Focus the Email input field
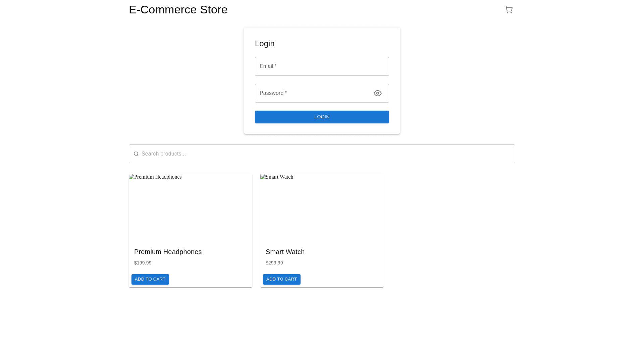 click(x=322, y=66)
